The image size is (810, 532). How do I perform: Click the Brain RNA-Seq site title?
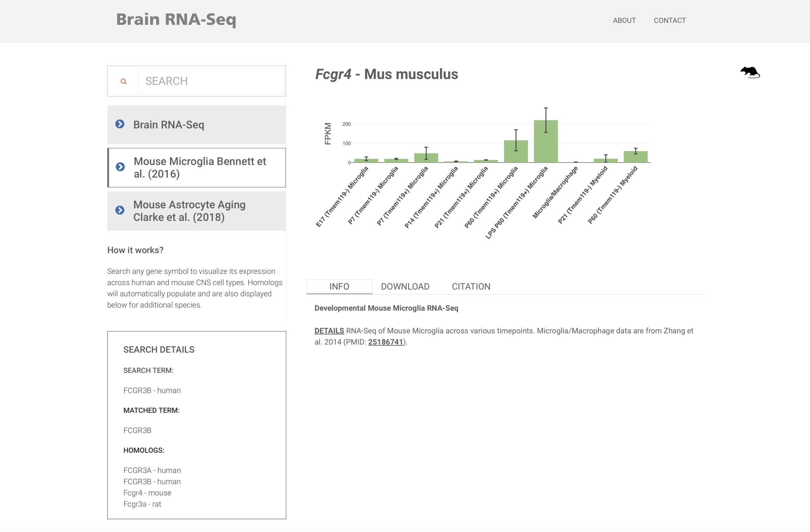tap(176, 19)
